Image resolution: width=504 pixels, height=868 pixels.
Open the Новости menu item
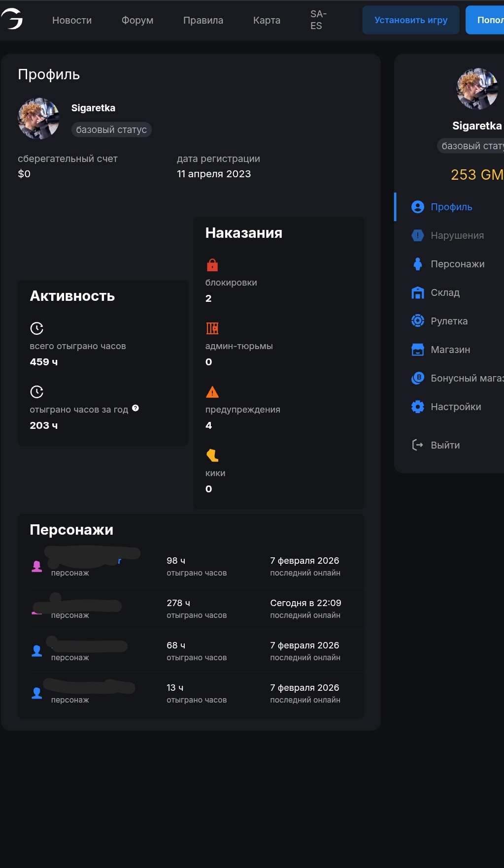[72, 20]
